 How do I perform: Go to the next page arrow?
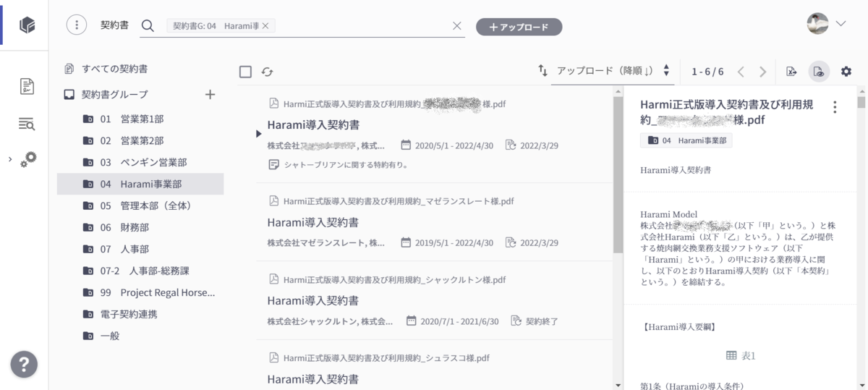tap(762, 71)
